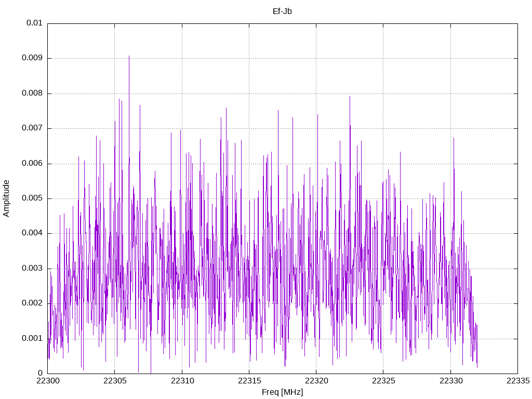The height and width of the screenshot is (399, 532).
Task: Click the y-axis tick label 0.008
Action: (32, 94)
